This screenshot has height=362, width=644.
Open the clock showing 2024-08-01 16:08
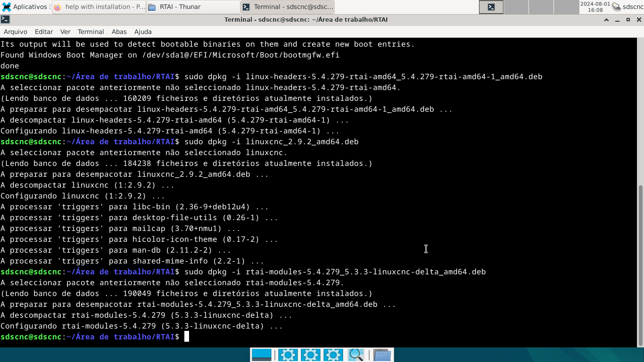click(595, 7)
